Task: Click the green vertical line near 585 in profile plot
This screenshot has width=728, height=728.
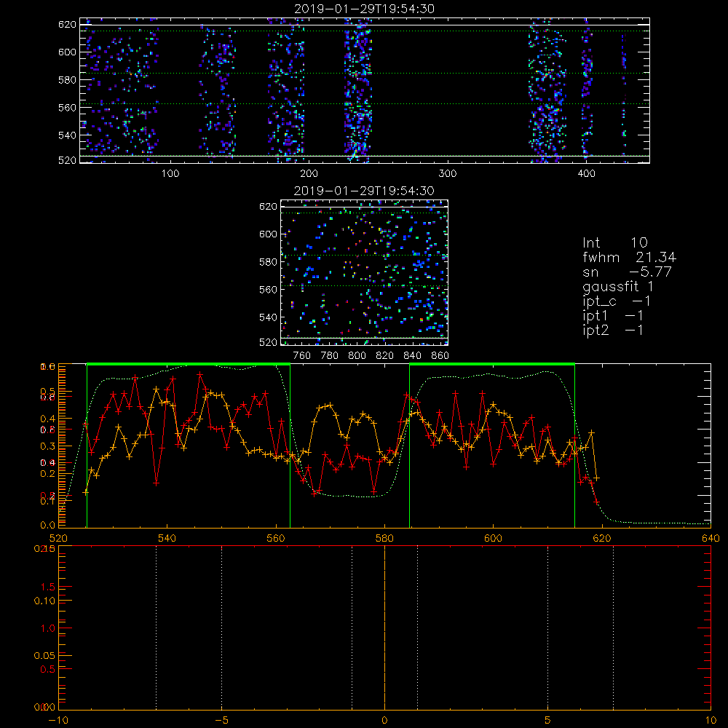Action: (x=409, y=446)
